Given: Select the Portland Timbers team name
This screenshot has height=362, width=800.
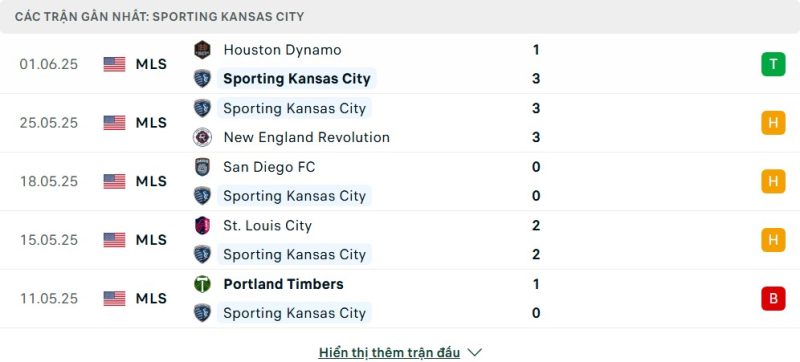Looking at the screenshot, I should [283, 284].
